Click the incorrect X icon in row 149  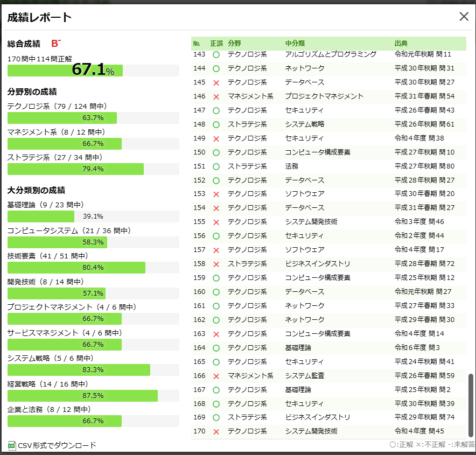coord(216,139)
